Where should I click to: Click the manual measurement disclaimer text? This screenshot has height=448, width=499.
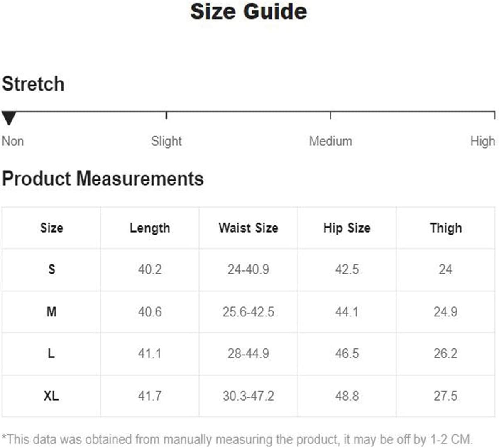(237, 439)
